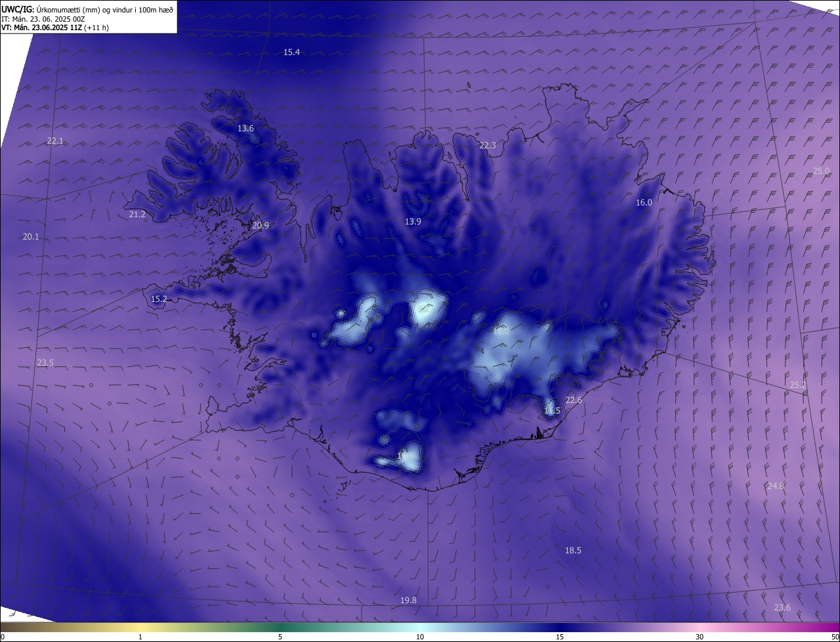Click the color scale at the 5 tick
The width and height of the screenshot is (840, 642).
click(x=280, y=637)
